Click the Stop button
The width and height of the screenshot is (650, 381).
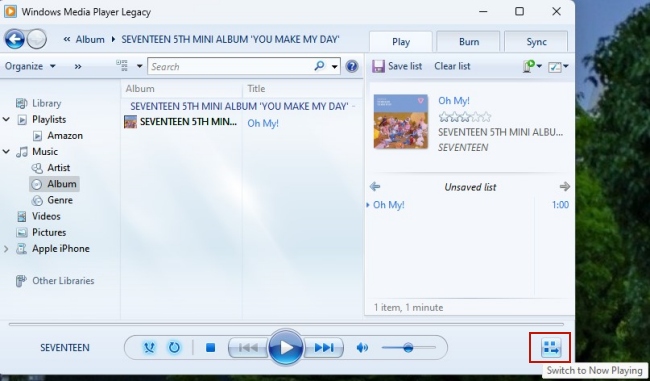pos(211,347)
